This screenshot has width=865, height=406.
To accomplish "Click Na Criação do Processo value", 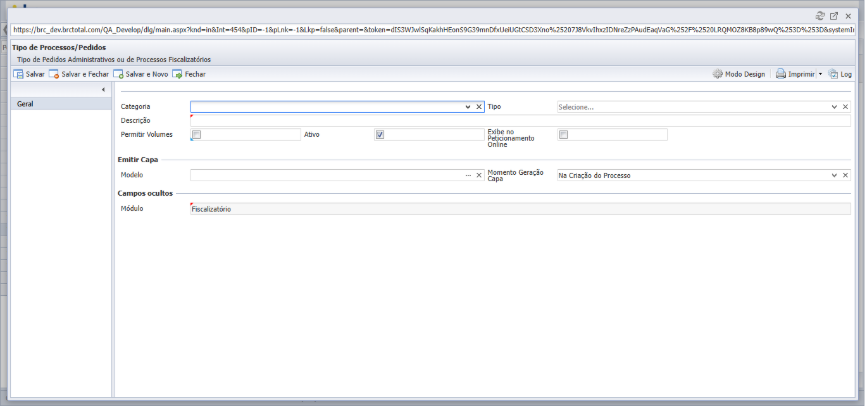I will tap(594, 175).
